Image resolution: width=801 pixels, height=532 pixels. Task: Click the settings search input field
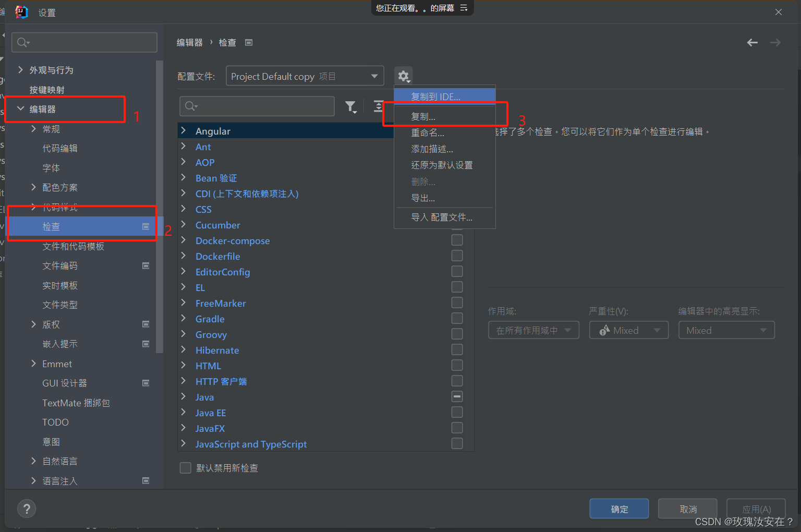tap(84, 42)
